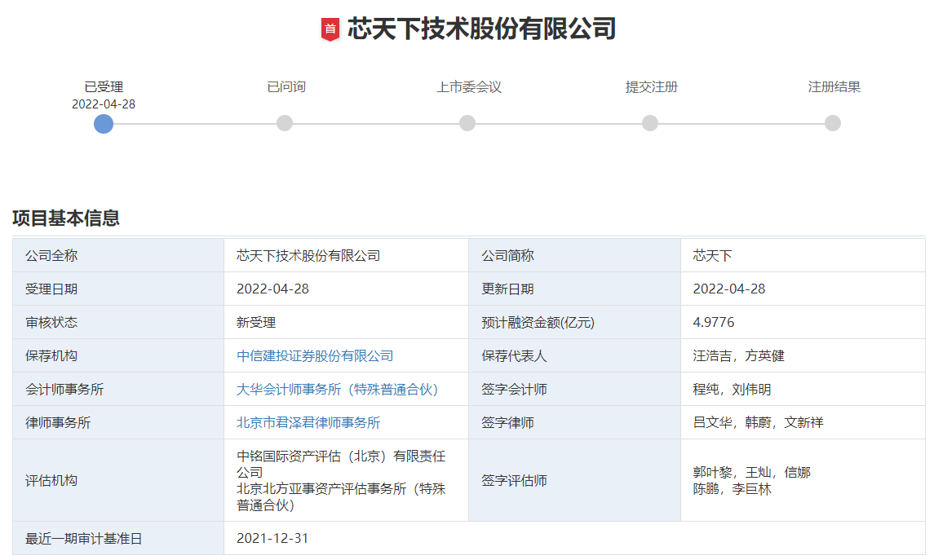Click the page title 芯天下技术股份有限公司

point(482,29)
